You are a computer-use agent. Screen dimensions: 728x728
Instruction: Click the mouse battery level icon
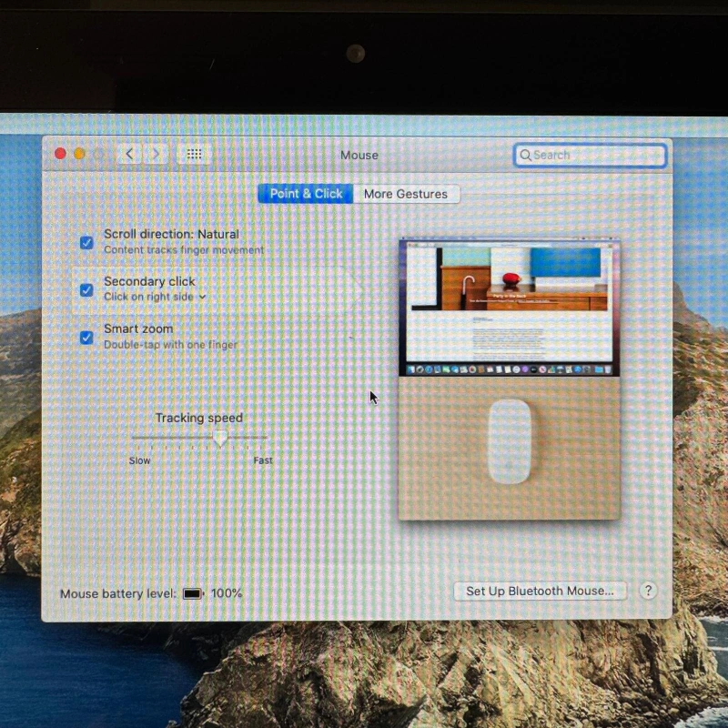(x=193, y=593)
